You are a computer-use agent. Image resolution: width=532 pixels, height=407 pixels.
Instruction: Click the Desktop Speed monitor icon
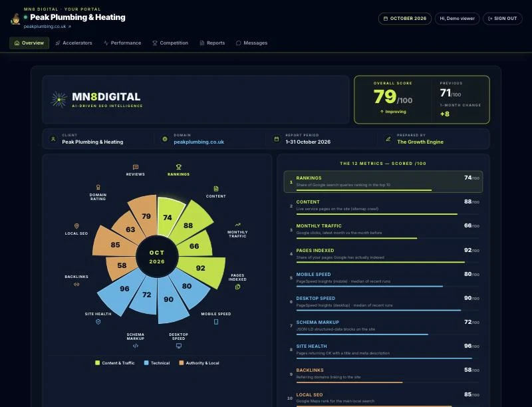[178, 346]
